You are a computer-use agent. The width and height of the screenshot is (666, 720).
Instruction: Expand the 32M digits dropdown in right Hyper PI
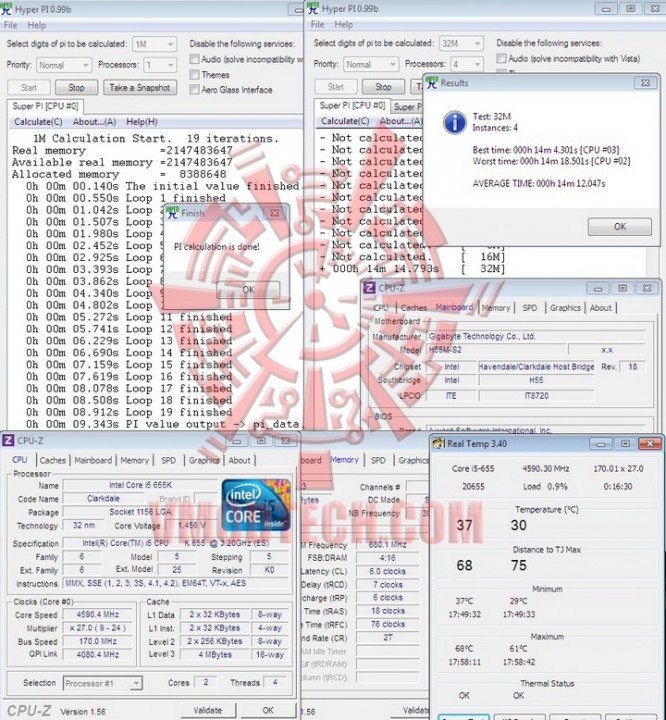pos(461,43)
